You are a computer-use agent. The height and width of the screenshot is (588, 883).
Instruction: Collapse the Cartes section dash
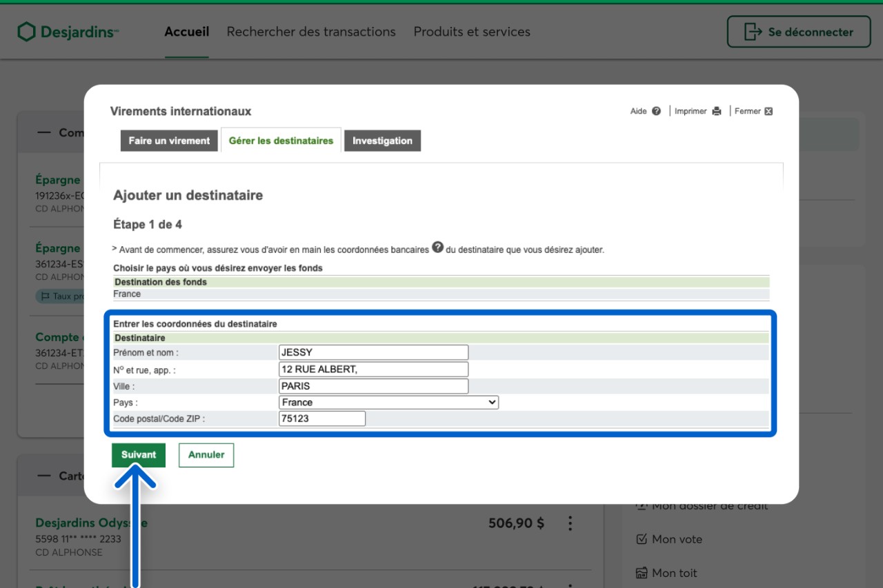click(x=44, y=476)
